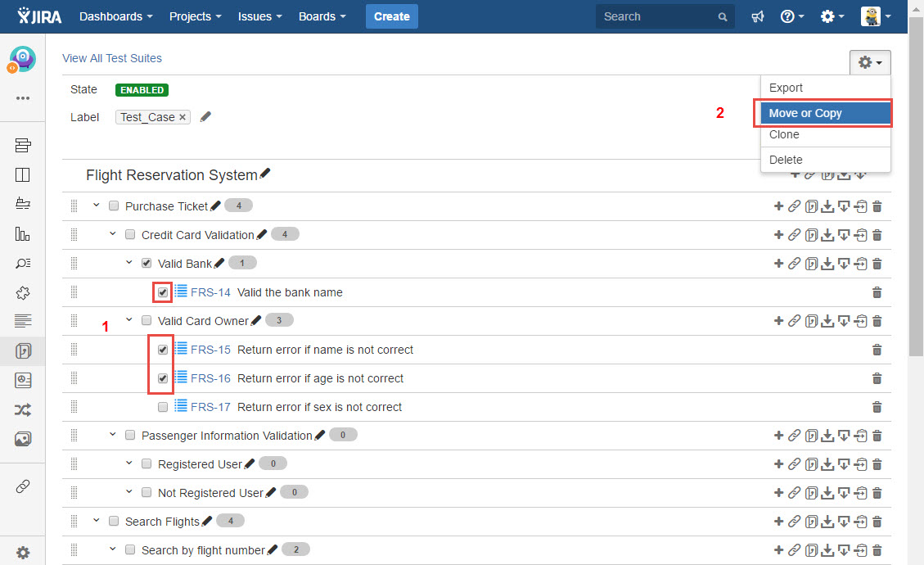Edit the label with pencil icon

tap(205, 117)
